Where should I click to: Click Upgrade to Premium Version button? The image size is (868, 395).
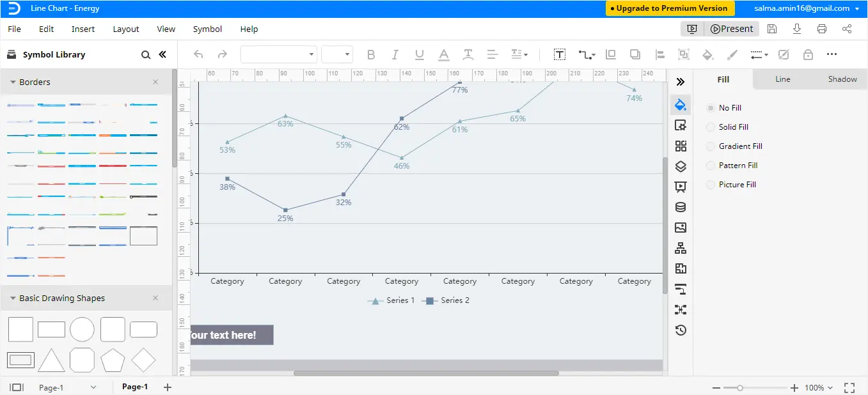670,8
